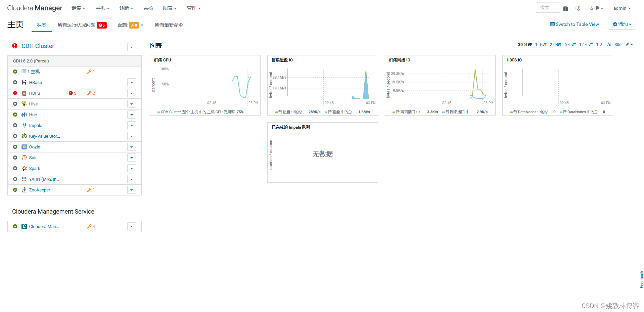Open the 诊断 menu
Image resolution: width=644 pixels, height=312 pixels.
(x=126, y=8)
